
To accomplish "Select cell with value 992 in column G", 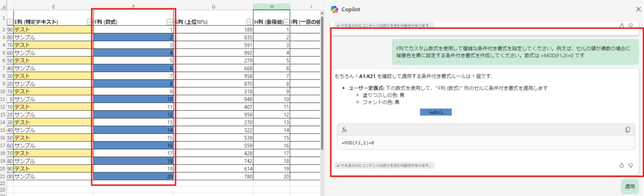I will click(x=214, y=53).
